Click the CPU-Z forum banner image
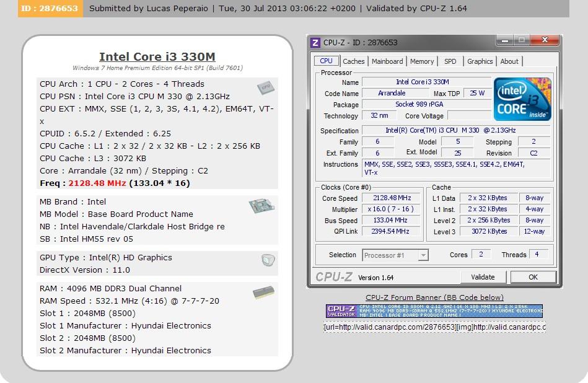The height and width of the screenshot is (383, 588). (434, 311)
